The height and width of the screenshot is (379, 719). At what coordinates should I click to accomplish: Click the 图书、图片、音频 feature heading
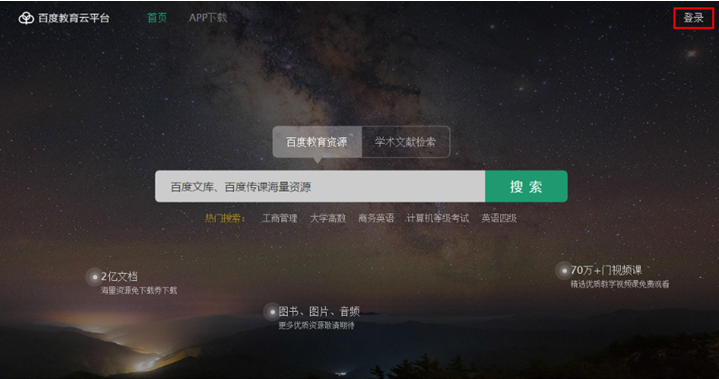click(x=319, y=312)
